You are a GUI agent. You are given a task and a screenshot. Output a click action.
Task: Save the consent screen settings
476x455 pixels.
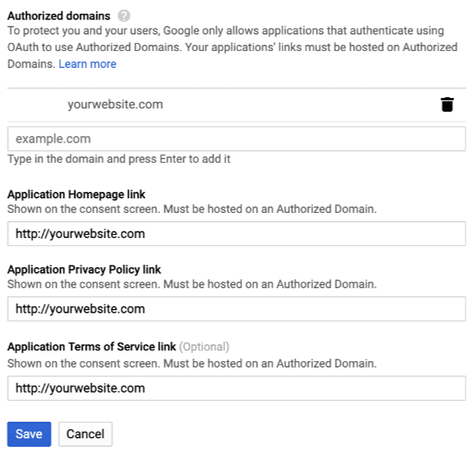[29, 434]
